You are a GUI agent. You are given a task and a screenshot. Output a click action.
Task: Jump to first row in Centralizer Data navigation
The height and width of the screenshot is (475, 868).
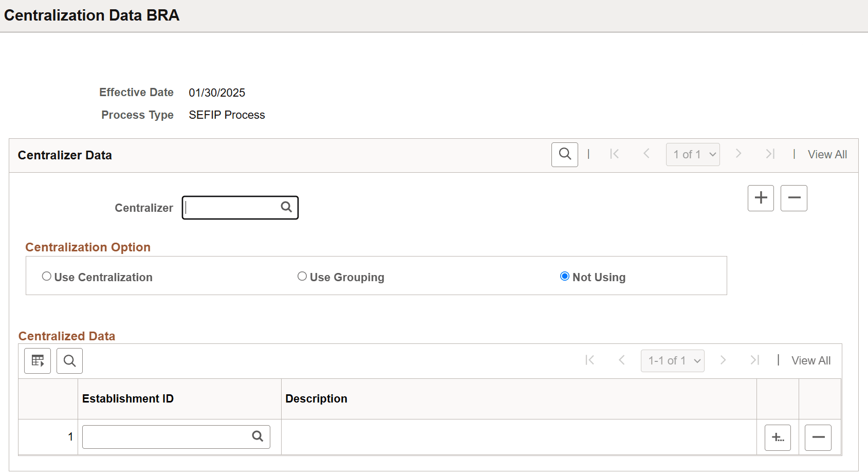click(614, 154)
